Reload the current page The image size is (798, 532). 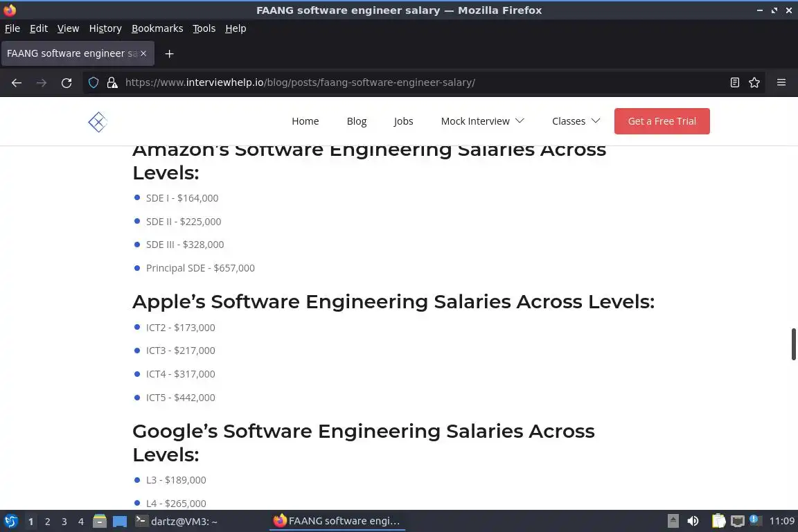point(66,82)
